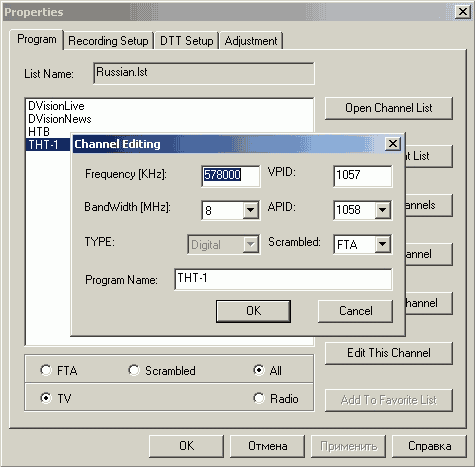Open the DTT Setup tab
Viewport: 475px width, 467px height.
[186, 41]
